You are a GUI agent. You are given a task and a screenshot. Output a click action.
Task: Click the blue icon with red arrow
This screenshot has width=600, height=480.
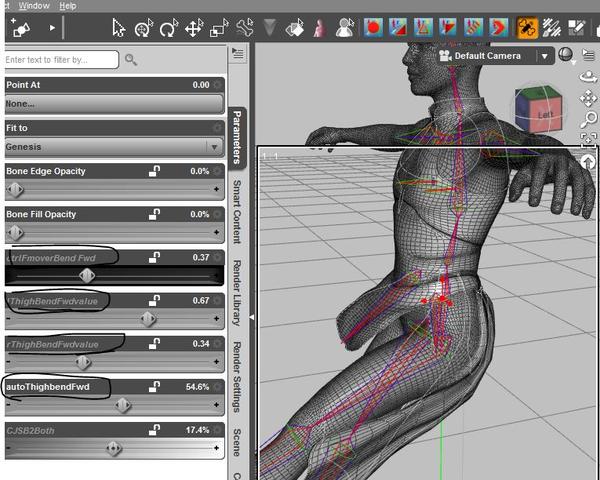click(499, 28)
